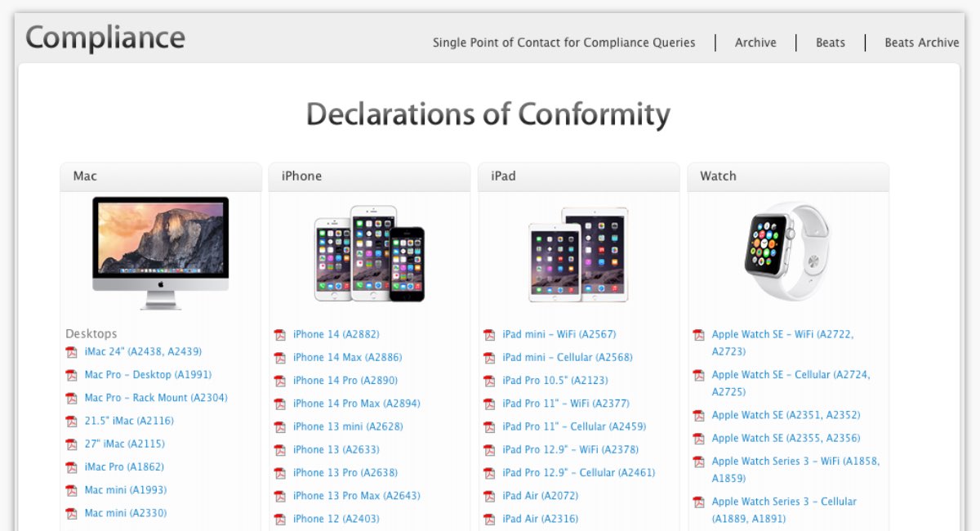The height and width of the screenshot is (531, 980).
Task: Go to the Archive page
Action: point(755,42)
